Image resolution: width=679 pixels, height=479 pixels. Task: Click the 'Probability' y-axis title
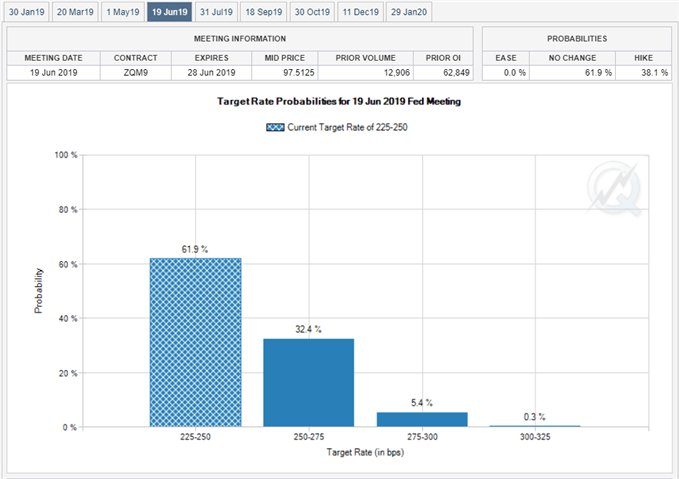pyautogui.click(x=39, y=291)
